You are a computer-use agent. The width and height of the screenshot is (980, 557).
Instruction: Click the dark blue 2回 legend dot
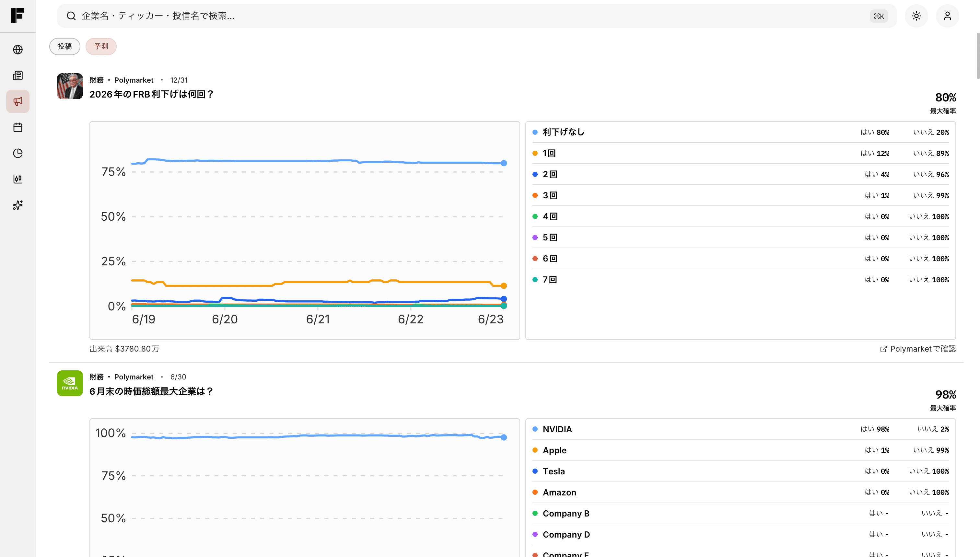[535, 174]
